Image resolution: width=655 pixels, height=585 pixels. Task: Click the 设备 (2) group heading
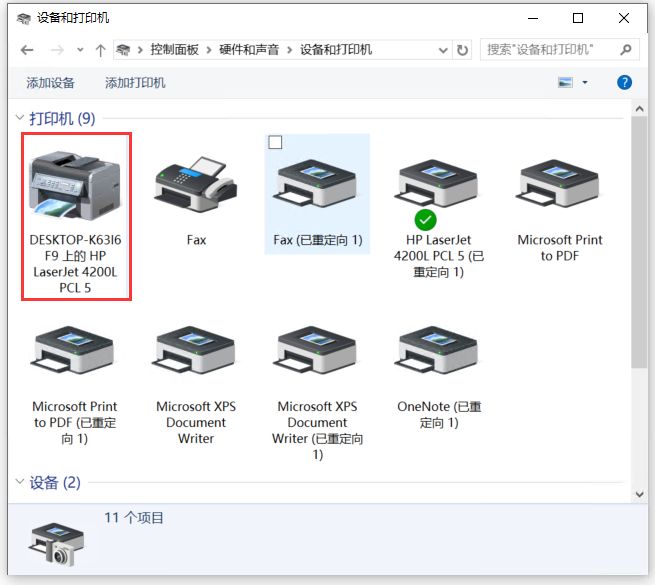click(55, 483)
